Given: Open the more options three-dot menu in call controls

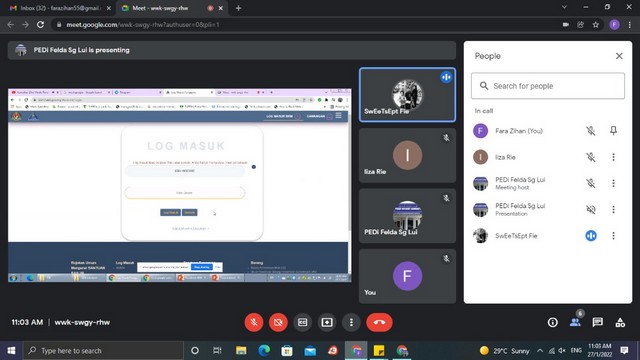Looking at the screenshot, I should (x=351, y=322).
